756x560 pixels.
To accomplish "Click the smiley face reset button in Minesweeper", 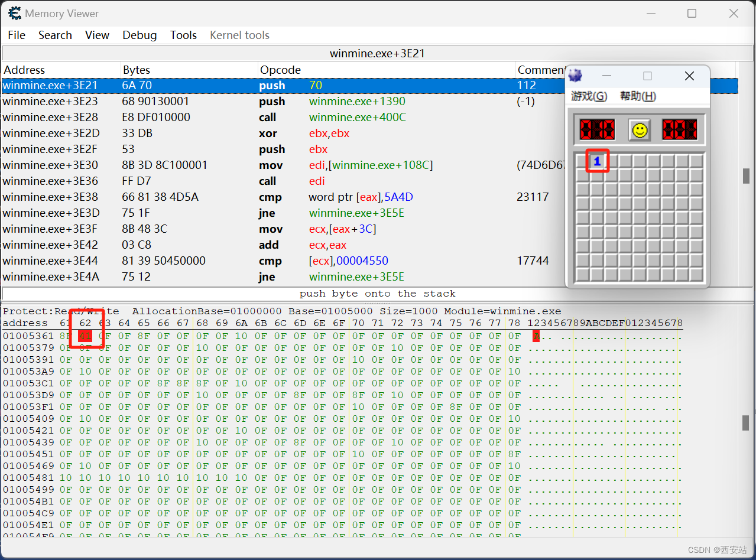I will point(639,130).
